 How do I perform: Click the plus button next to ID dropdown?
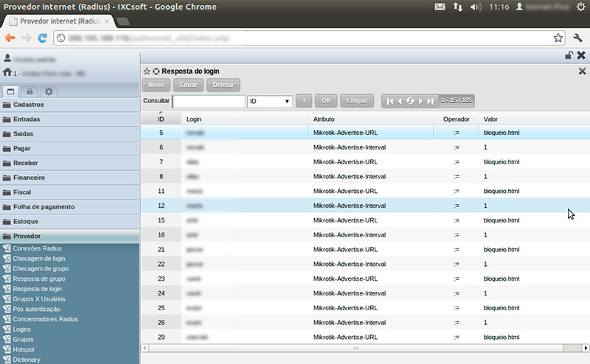click(304, 101)
